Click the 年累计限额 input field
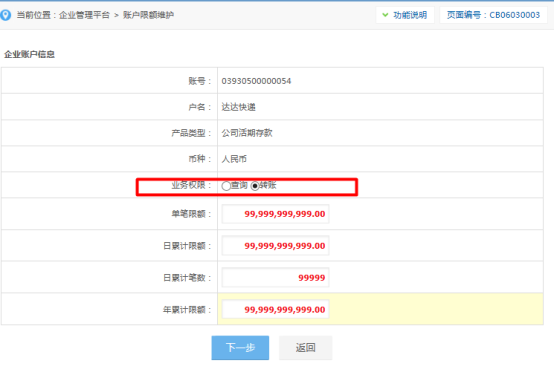The height and width of the screenshot is (373, 554). [x=276, y=309]
